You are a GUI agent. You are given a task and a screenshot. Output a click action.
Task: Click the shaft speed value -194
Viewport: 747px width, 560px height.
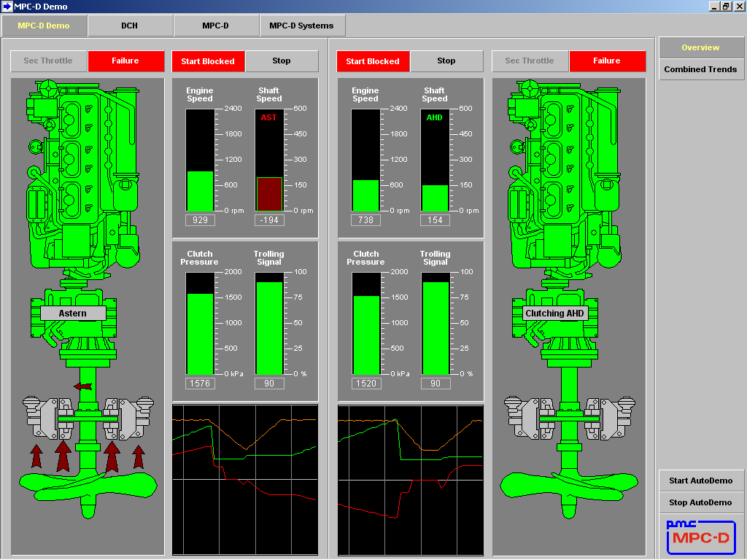tap(270, 220)
